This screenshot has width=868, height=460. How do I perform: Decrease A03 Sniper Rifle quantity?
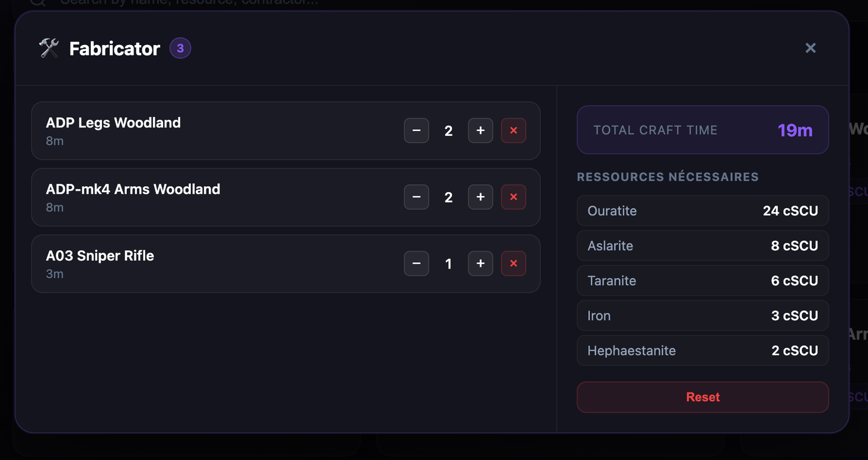pos(416,263)
